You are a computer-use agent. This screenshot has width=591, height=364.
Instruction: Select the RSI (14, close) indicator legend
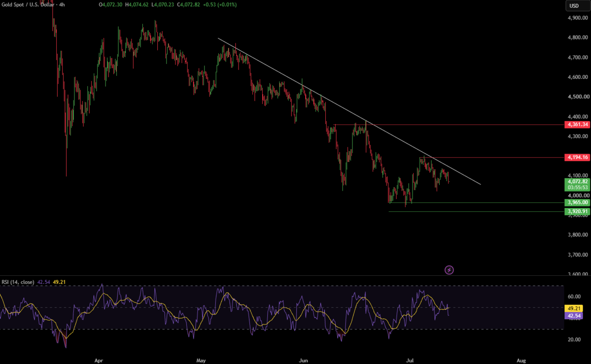click(x=18, y=282)
